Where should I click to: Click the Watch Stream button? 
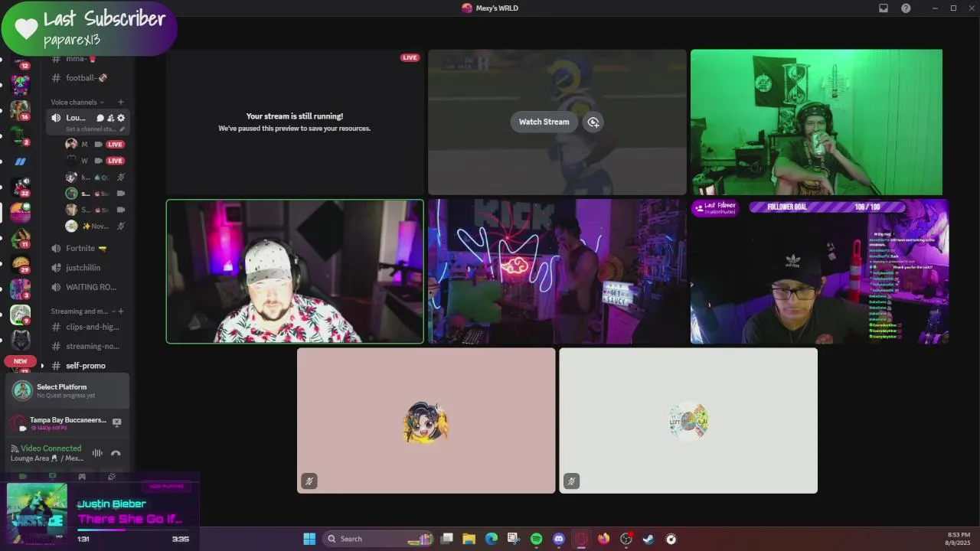544,122
